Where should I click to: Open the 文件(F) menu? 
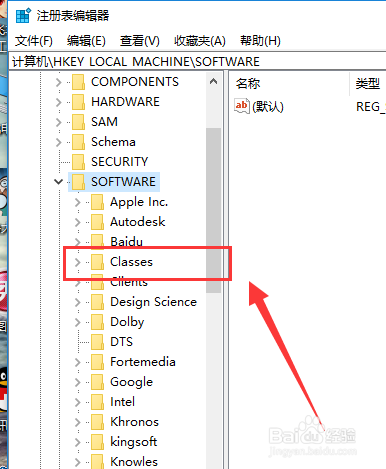point(34,41)
